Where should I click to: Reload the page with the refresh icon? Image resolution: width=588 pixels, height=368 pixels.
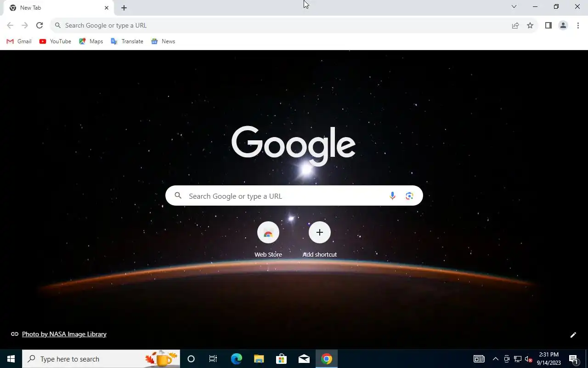click(x=40, y=25)
